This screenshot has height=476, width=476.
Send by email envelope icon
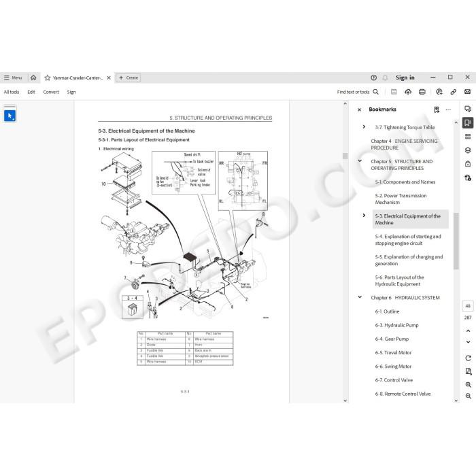pos(468,92)
